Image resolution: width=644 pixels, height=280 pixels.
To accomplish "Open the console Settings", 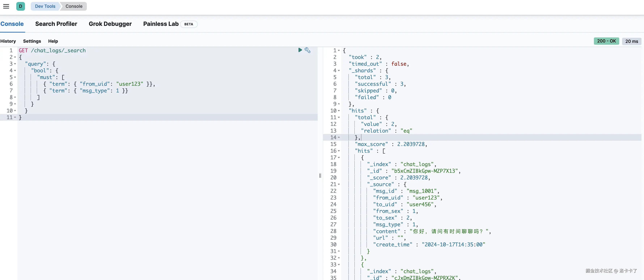I will click(32, 41).
